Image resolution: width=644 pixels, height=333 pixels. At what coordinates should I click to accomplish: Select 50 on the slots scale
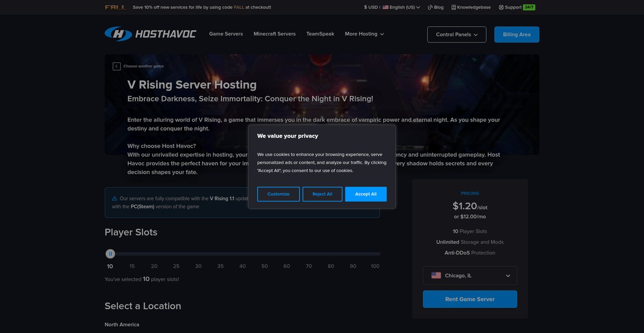[265, 266]
